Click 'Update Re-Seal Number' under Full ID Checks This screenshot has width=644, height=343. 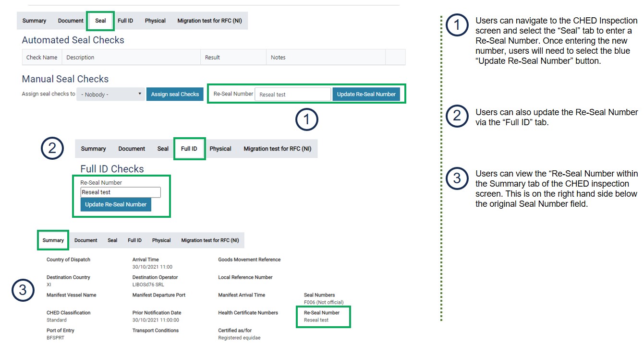pyautogui.click(x=116, y=204)
